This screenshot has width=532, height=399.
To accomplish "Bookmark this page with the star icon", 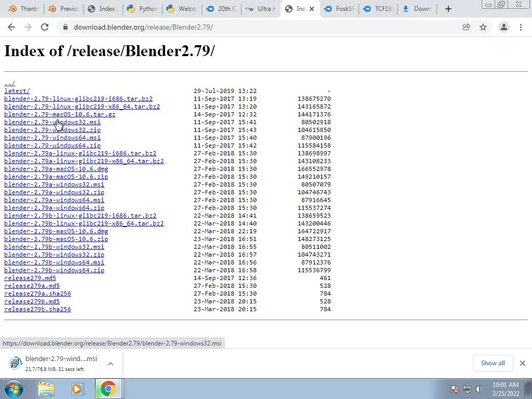I will pos(483,27).
